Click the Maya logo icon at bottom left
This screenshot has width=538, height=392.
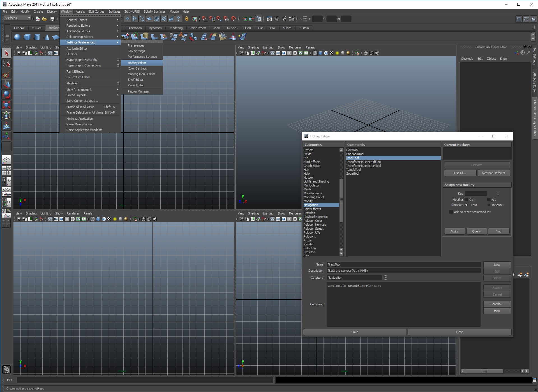click(6, 370)
